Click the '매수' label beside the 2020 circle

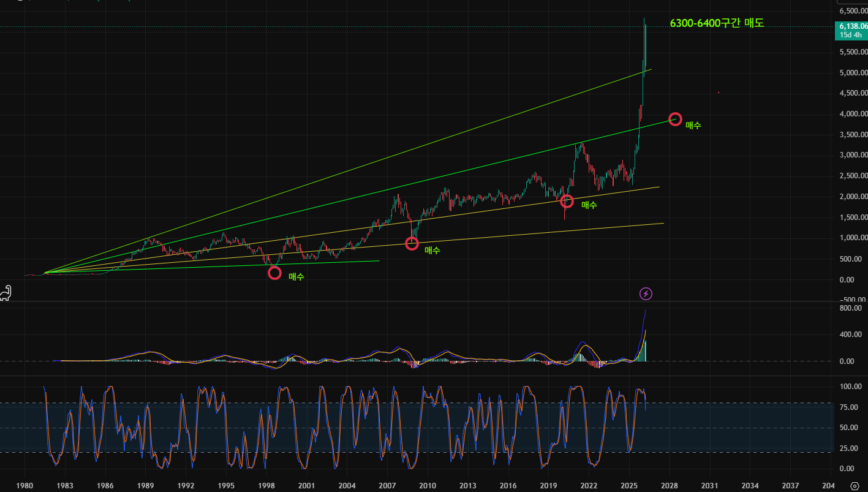click(589, 205)
